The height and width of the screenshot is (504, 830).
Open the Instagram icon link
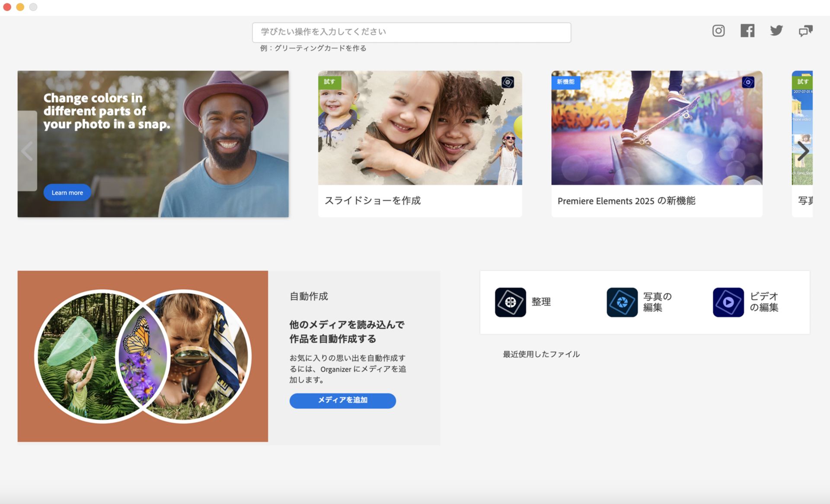(718, 31)
